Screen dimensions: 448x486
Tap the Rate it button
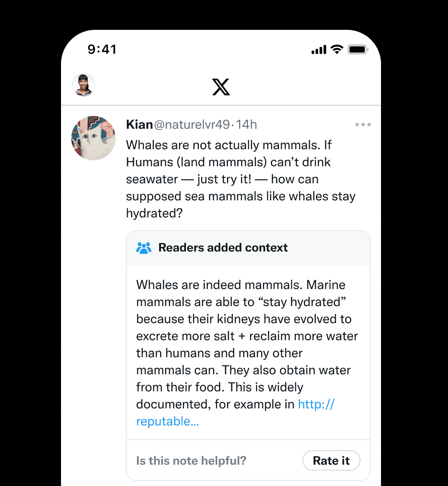click(331, 460)
